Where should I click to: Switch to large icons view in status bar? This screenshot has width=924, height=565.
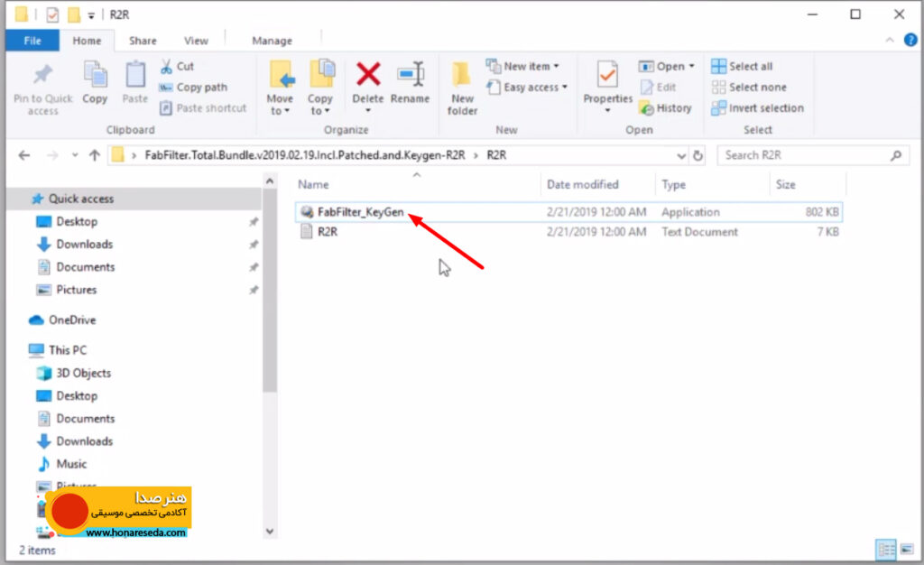coord(907,550)
